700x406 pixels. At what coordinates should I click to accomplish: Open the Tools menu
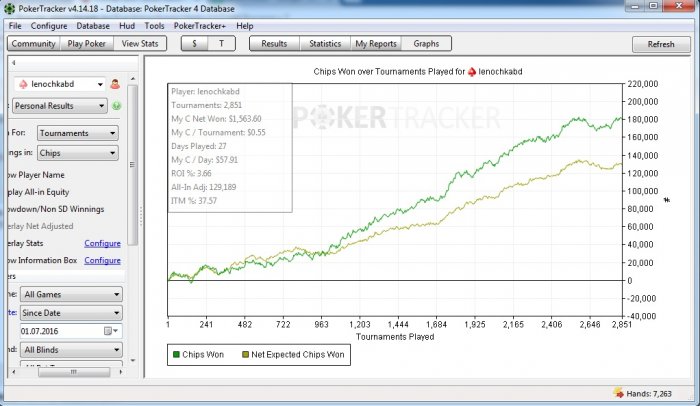[154, 26]
